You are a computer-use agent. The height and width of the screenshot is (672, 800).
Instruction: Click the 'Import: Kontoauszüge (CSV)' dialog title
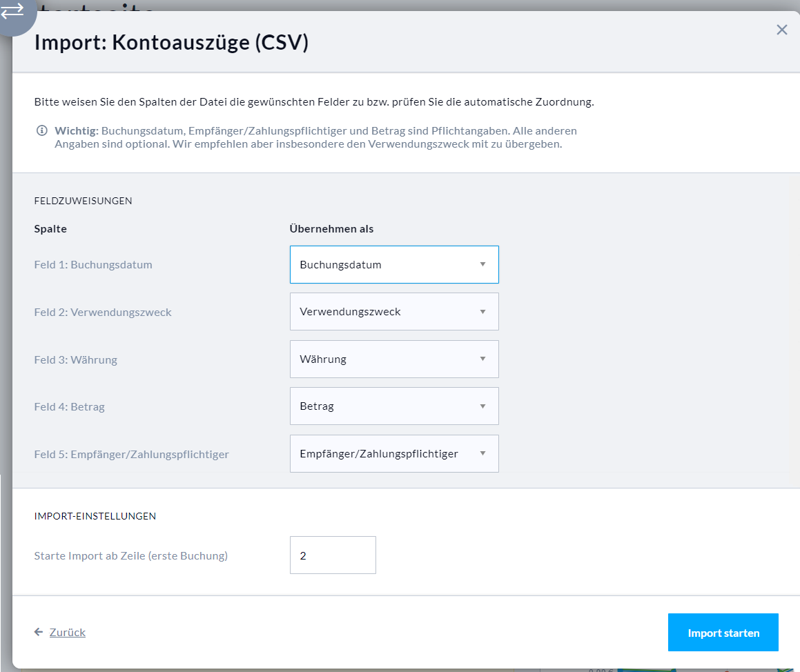tap(171, 43)
